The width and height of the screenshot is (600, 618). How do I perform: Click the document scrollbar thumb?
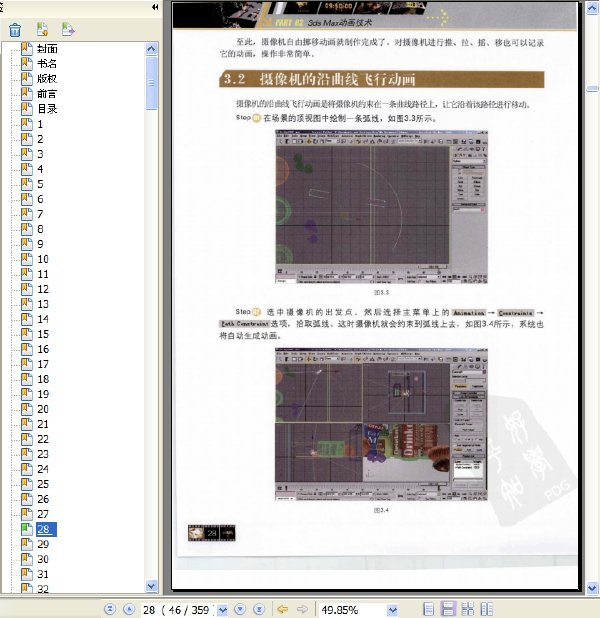pos(592,89)
